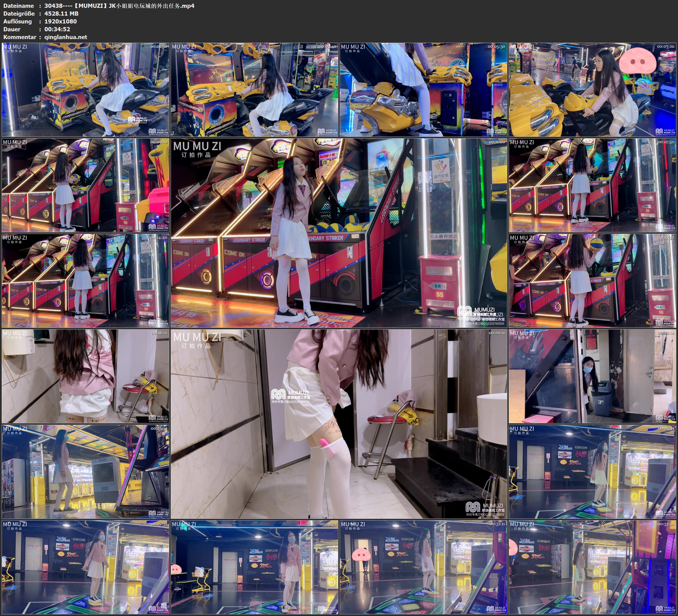Click the pig sticker in the 00:29:21 frame

tap(176, 569)
